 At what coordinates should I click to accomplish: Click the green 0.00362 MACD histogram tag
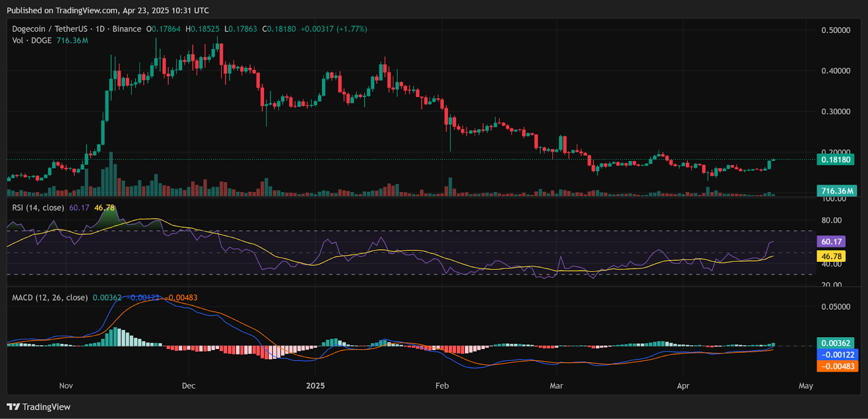(835, 343)
